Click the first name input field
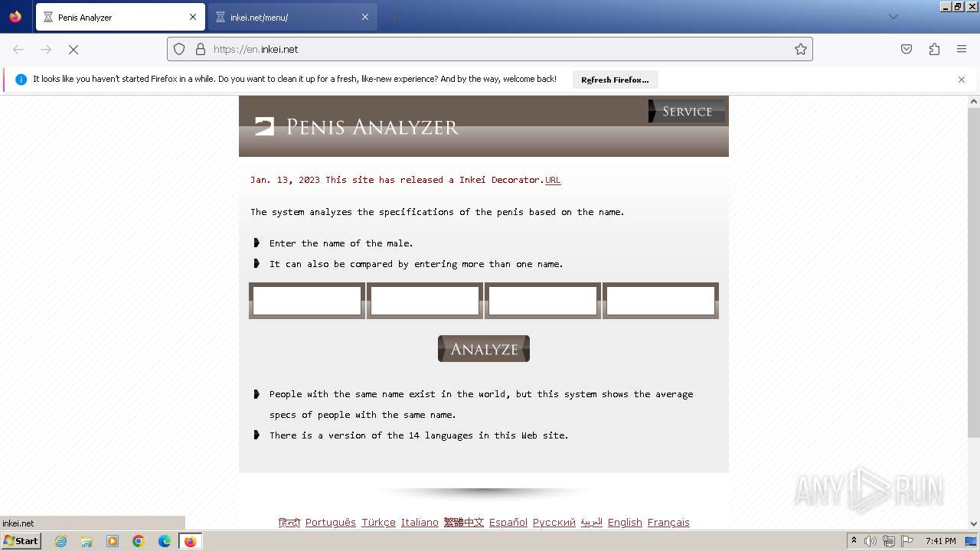This screenshot has width=980, height=551. click(x=307, y=301)
